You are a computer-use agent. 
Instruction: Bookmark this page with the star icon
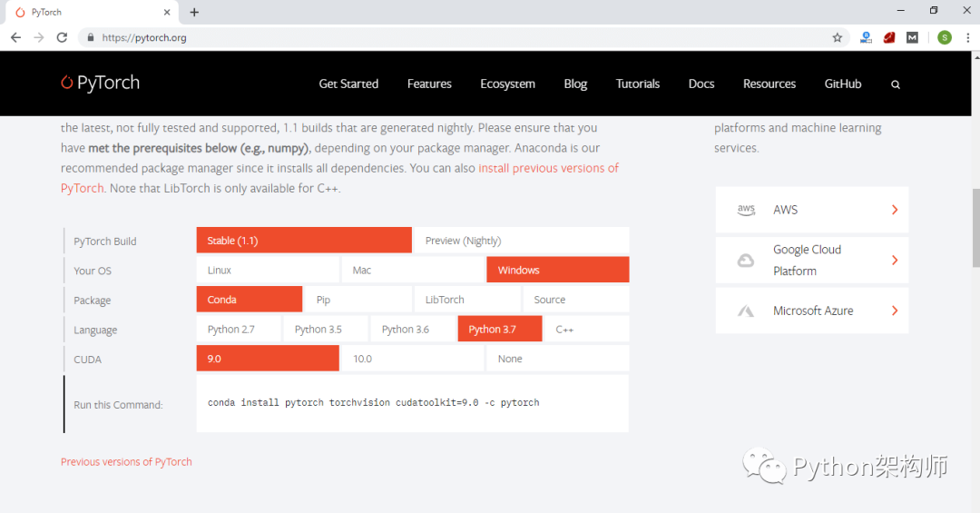[x=838, y=37]
